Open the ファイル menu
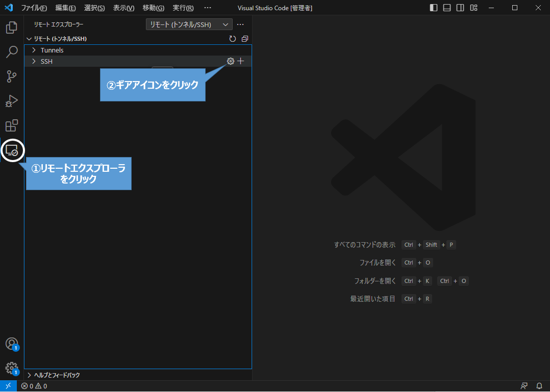Viewport: 550px width, 392px height. pos(33,8)
